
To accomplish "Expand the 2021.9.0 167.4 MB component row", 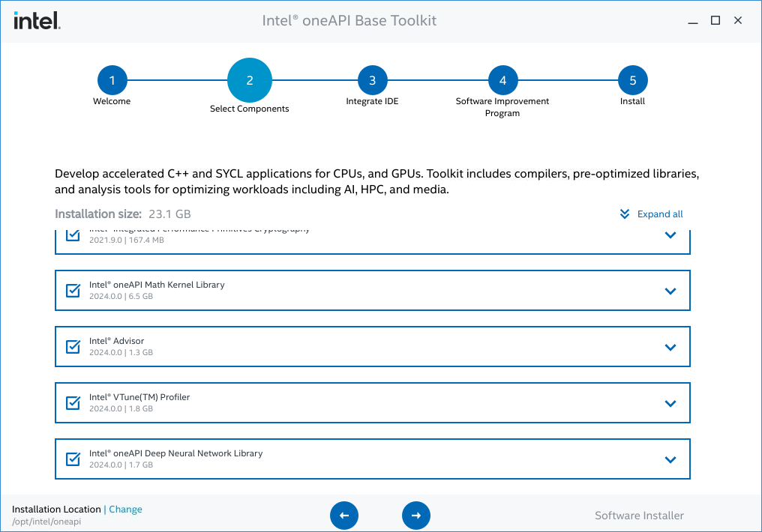I will pyautogui.click(x=670, y=235).
